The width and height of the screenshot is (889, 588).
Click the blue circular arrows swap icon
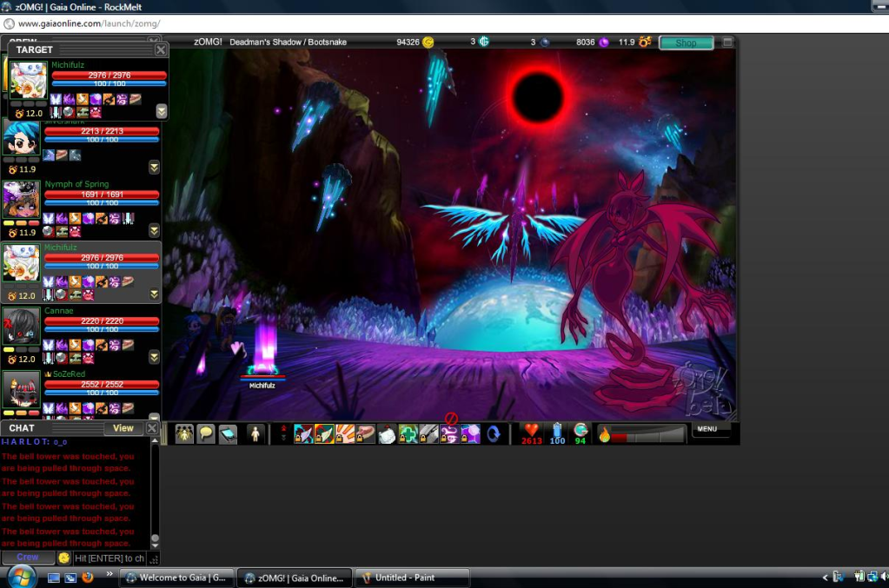click(494, 434)
